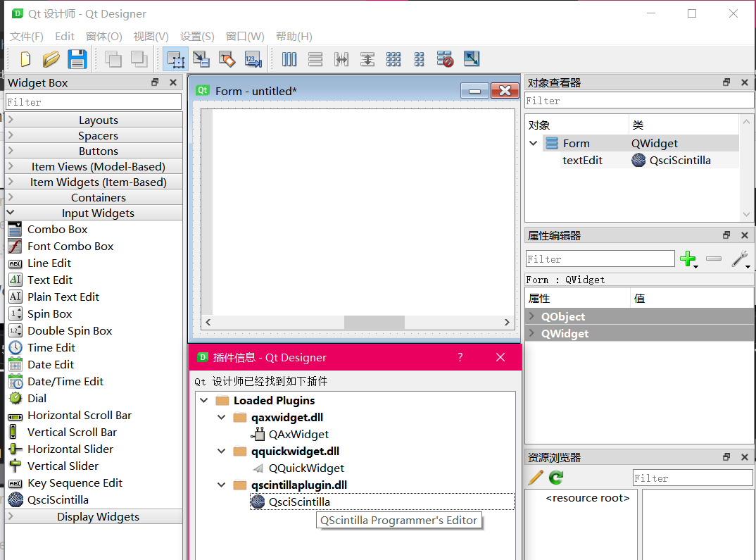The image size is (756, 560).
Task: Click the 资源浏览器 Filter field
Action: point(693,478)
